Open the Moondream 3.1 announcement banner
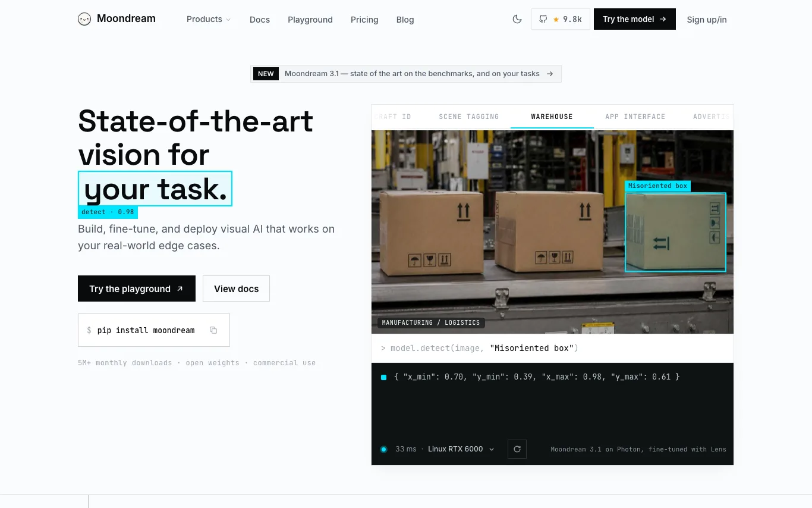 (406, 74)
